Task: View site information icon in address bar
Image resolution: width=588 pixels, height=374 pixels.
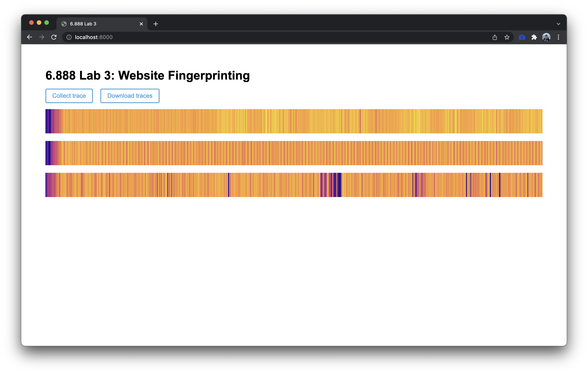Action: coord(69,37)
